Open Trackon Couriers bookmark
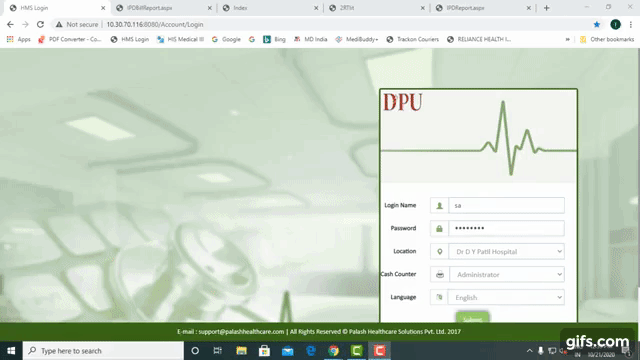 (x=413, y=39)
